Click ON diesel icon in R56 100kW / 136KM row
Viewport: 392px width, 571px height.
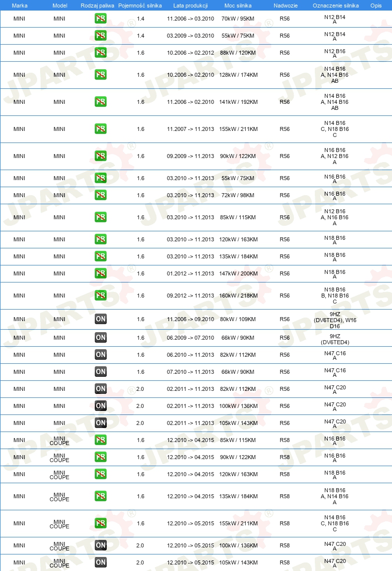click(x=100, y=406)
